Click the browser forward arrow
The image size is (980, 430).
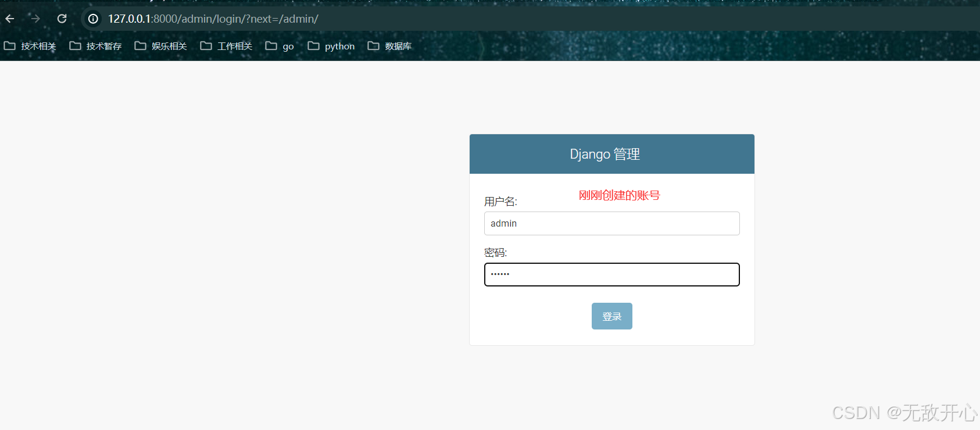(35, 19)
